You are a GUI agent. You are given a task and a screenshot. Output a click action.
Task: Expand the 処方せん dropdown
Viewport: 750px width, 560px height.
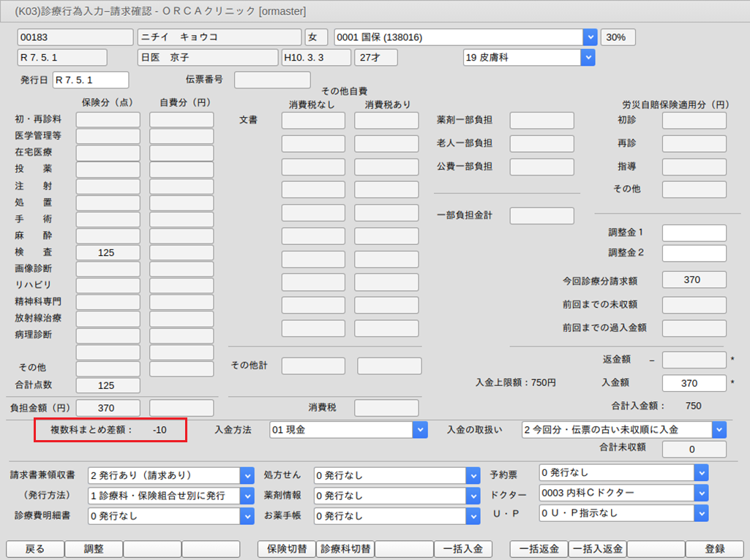(x=473, y=475)
